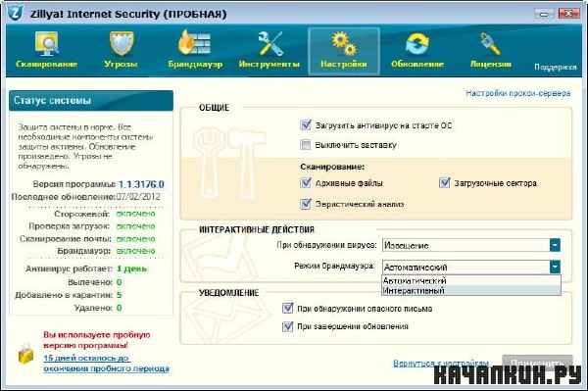
Task: Open the Поддержка menu item
Action: pos(555,67)
